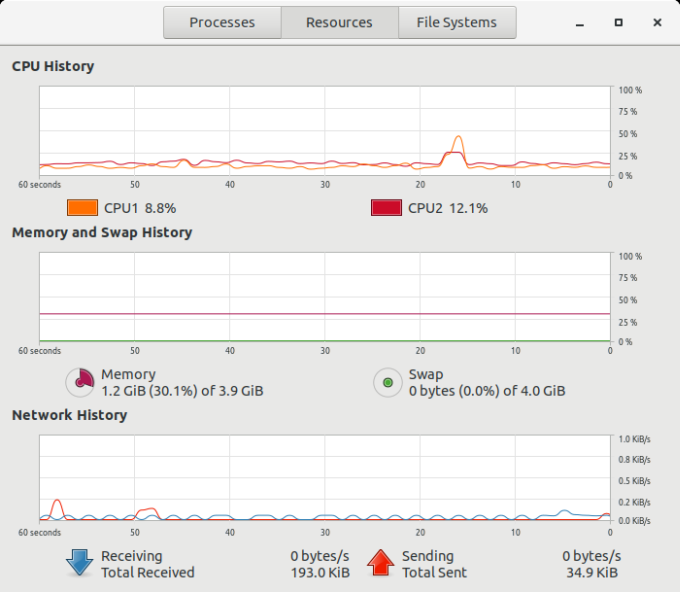Click the CPU1 8.8% label
680x592 pixels.
pos(140,208)
